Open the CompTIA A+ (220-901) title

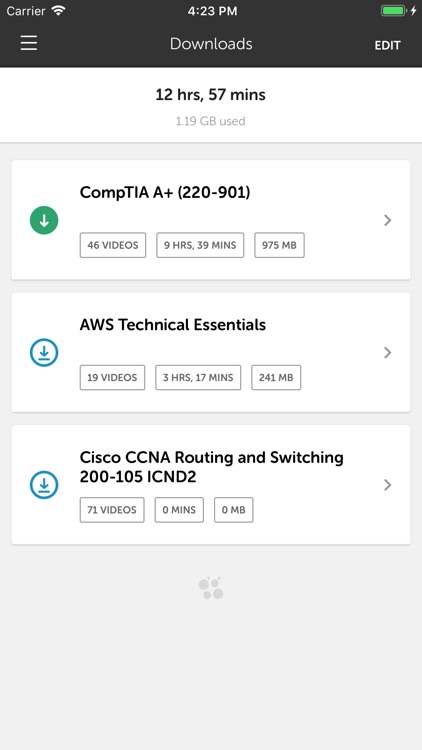click(165, 193)
